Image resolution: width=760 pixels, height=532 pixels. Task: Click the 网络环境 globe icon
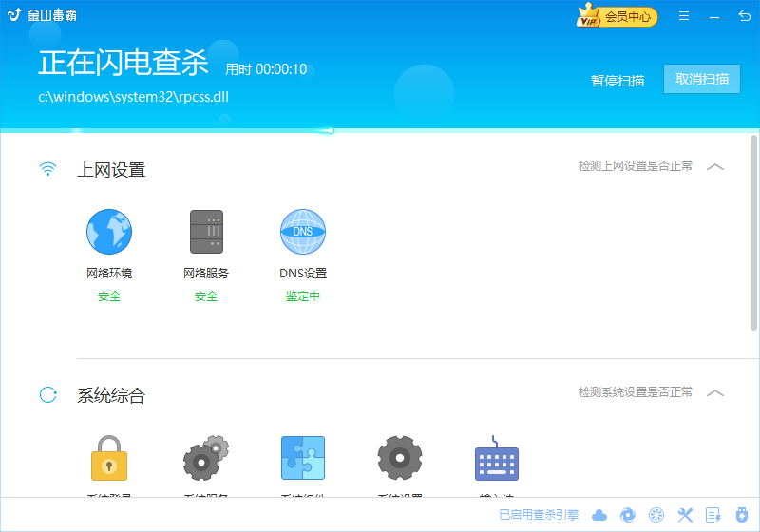point(109,232)
